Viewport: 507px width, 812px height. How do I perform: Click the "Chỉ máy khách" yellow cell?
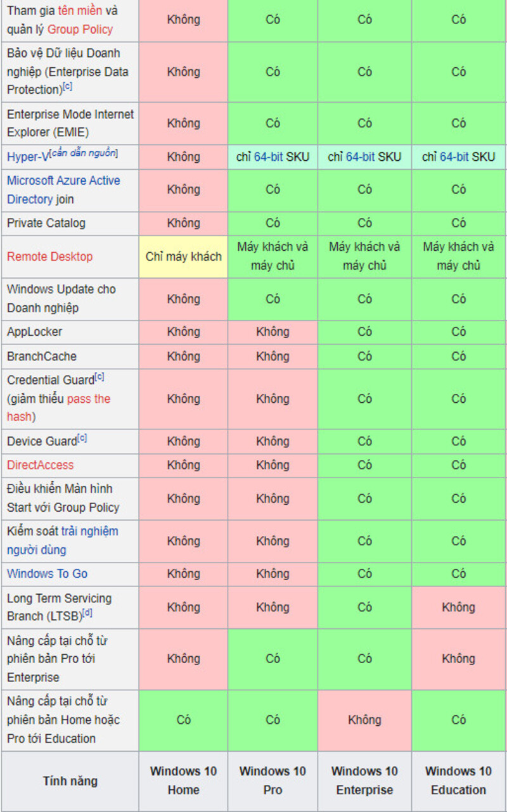coord(184,257)
